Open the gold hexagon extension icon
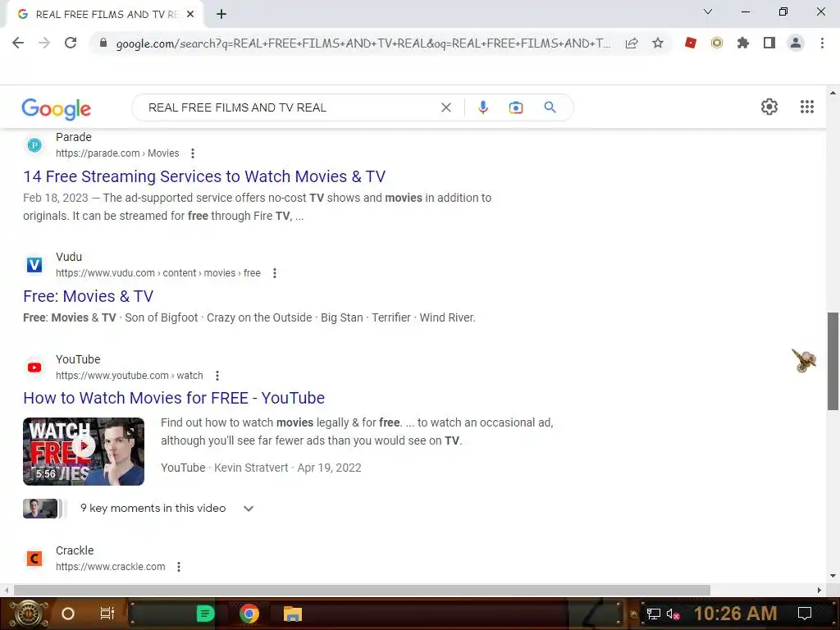 click(x=717, y=43)
